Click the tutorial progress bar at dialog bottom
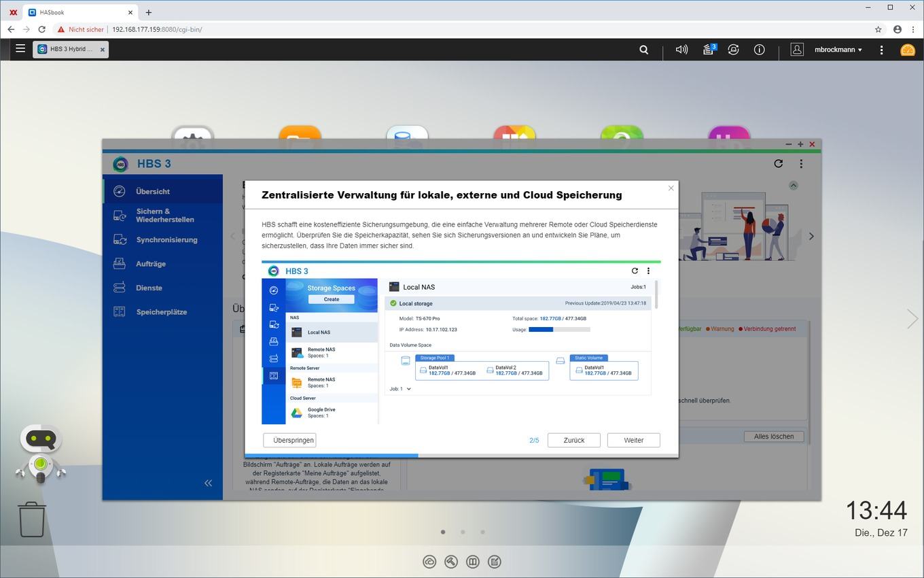The width and height of the screenshot is (924, 578). pos(461,456)
